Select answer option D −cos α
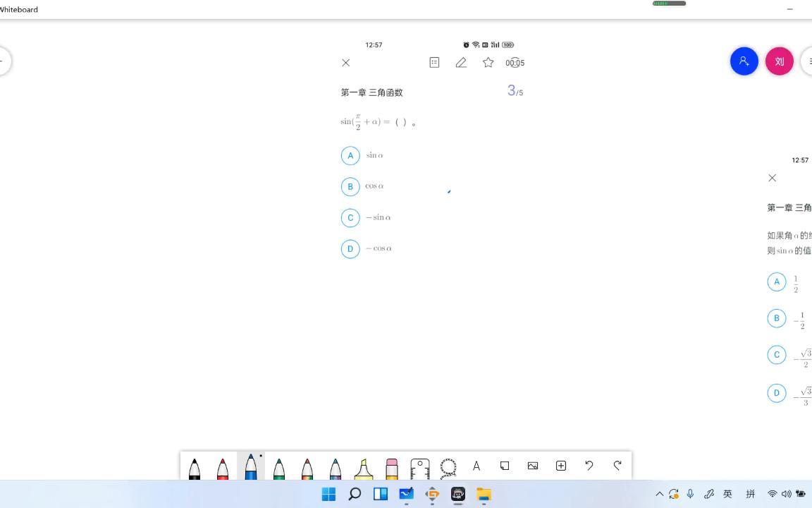 click(350, 248)
